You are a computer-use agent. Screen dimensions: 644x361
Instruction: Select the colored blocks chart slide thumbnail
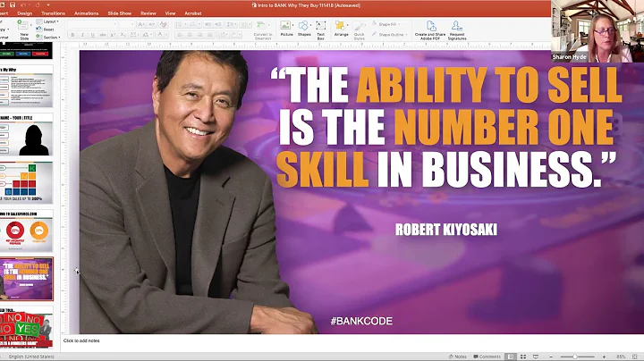[x=26, y=182]
